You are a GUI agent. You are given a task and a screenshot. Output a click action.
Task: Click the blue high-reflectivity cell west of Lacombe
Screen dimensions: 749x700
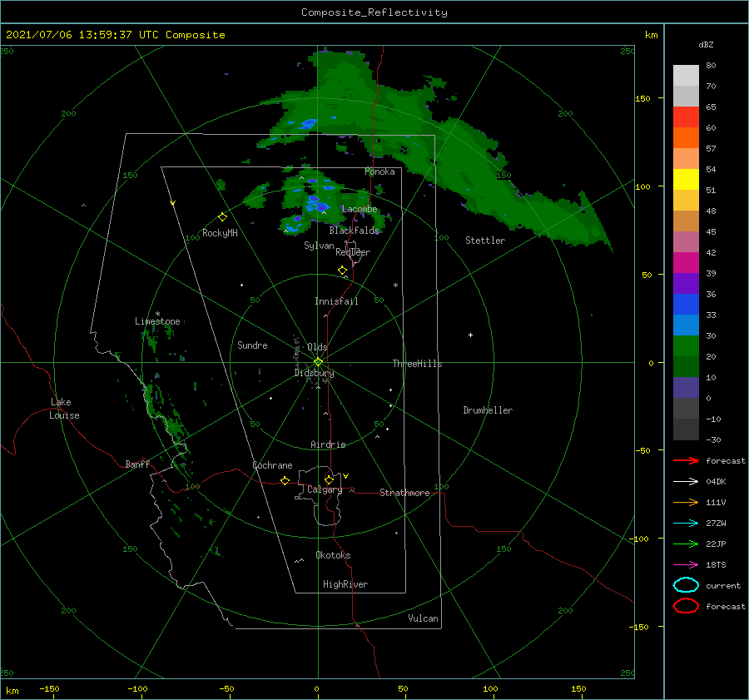[318, 204]
